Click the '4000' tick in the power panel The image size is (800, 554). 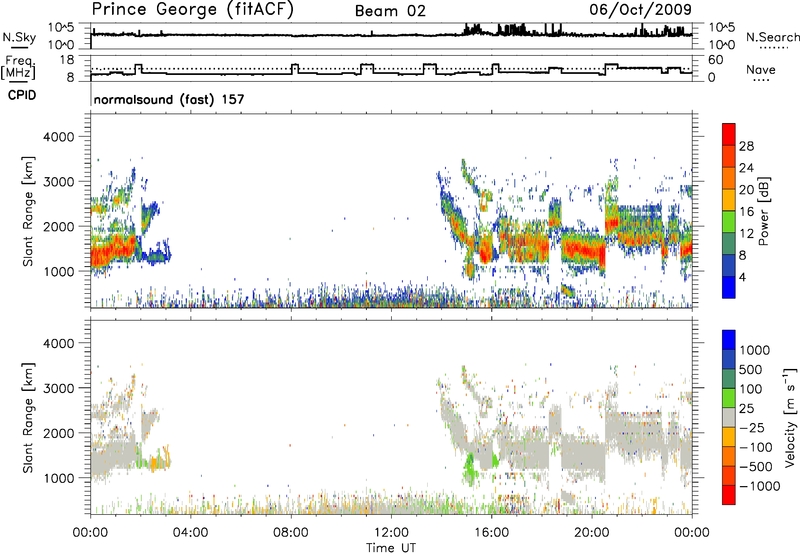(x=59, y=137)
